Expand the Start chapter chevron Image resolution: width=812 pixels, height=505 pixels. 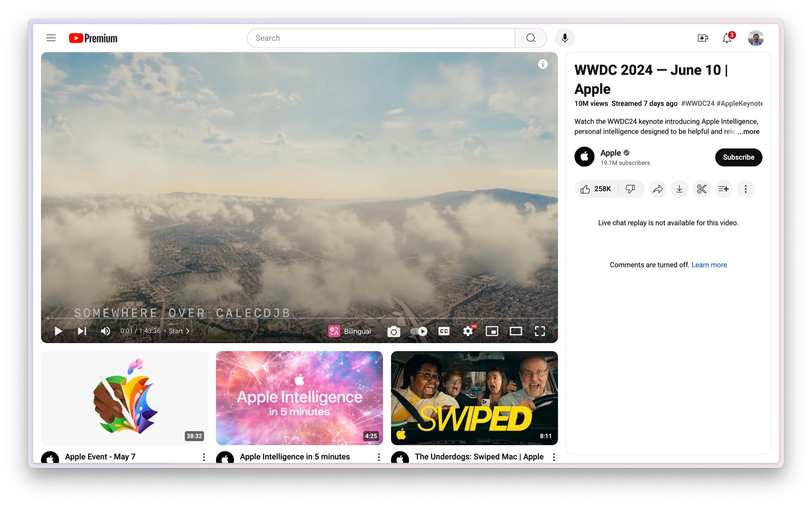pos(188,331)
